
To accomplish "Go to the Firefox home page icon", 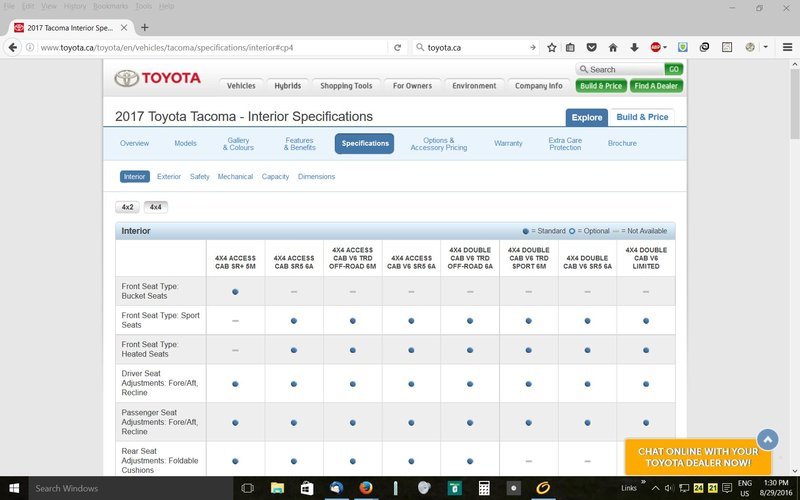I will click(x=613, y=47).
